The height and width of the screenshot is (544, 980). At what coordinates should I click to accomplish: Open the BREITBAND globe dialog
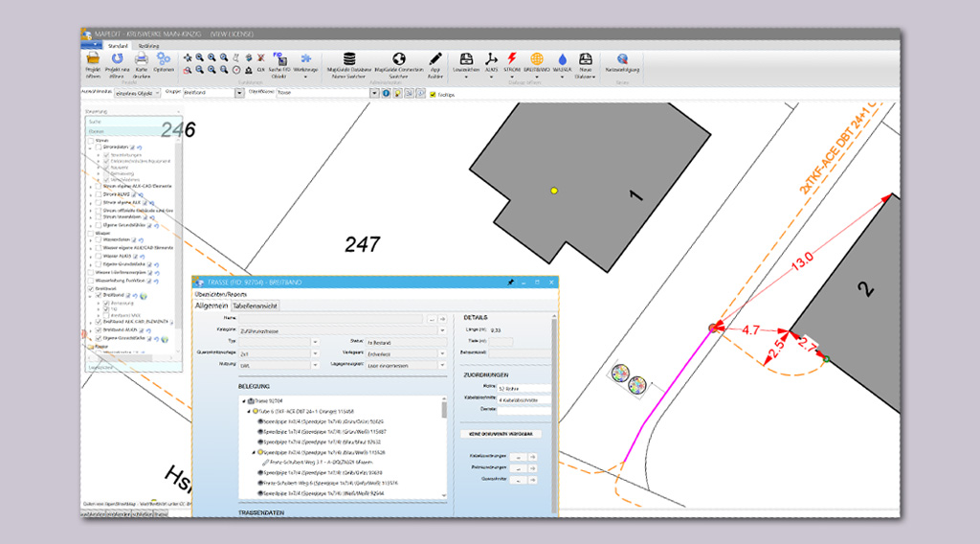coord(537,59)
